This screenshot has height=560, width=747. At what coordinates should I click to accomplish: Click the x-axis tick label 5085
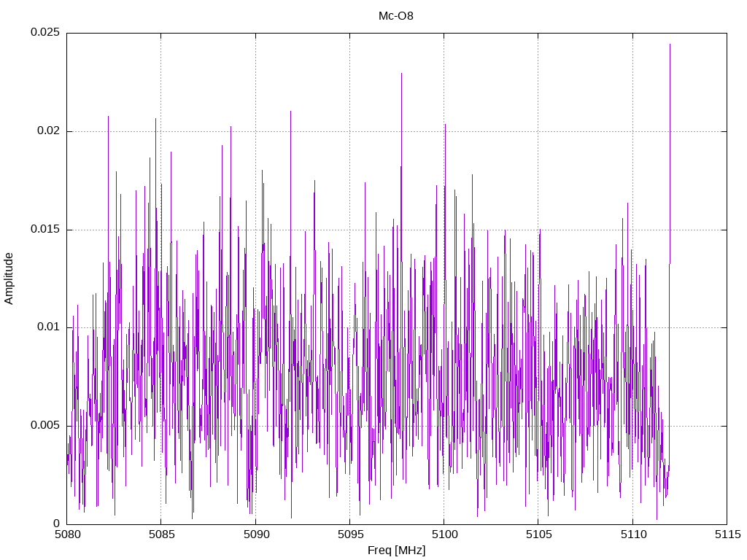161,534
